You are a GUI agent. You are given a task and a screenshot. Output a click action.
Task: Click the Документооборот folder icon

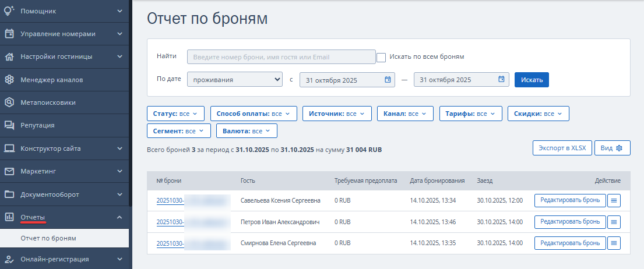tap(9, 194)
